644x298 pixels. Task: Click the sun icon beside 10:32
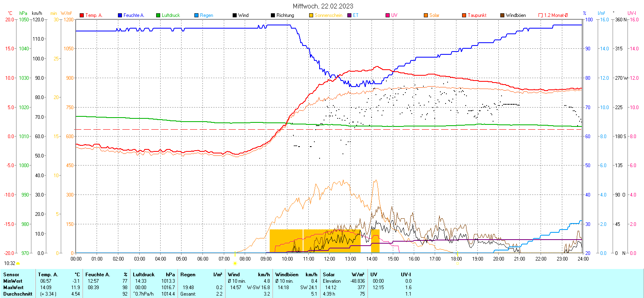(18, 263)
